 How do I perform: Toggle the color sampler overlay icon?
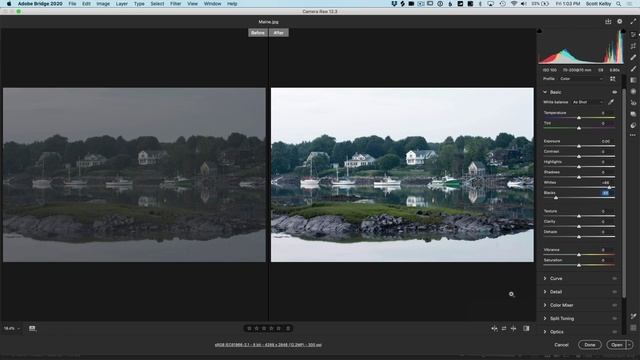[x=633, y=316]
